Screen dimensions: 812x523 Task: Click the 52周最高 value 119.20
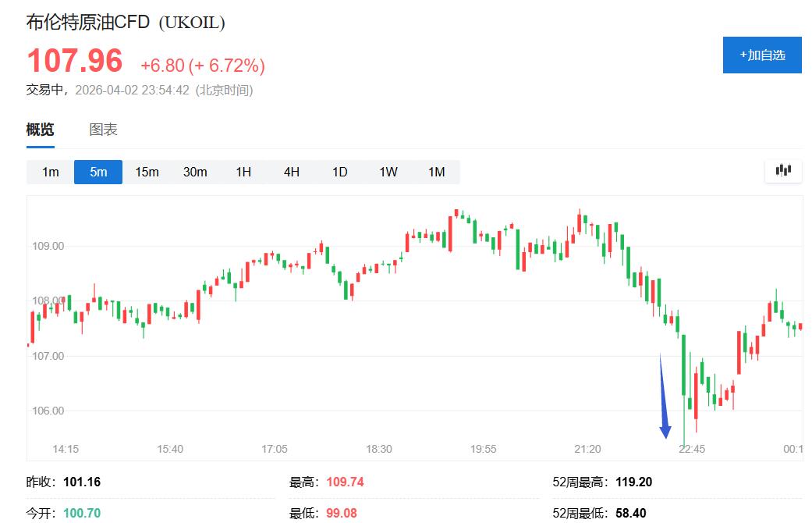point(633,482)
